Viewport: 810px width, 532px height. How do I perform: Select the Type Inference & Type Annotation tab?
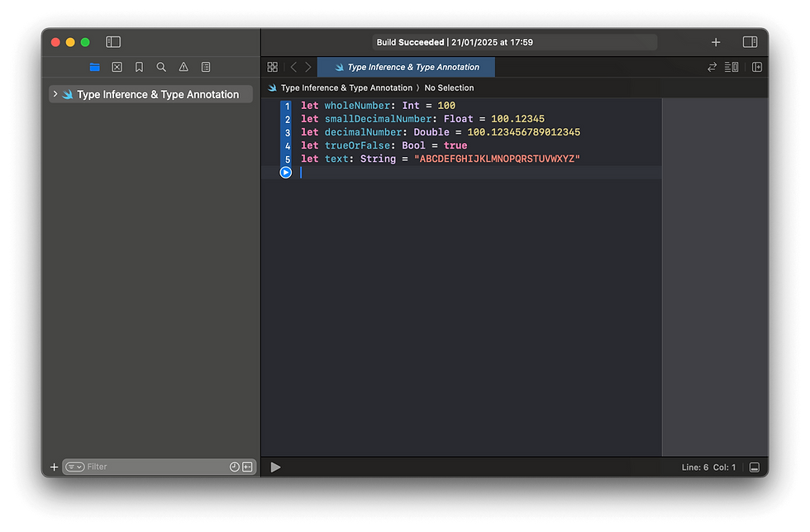(x=406, y=67)
